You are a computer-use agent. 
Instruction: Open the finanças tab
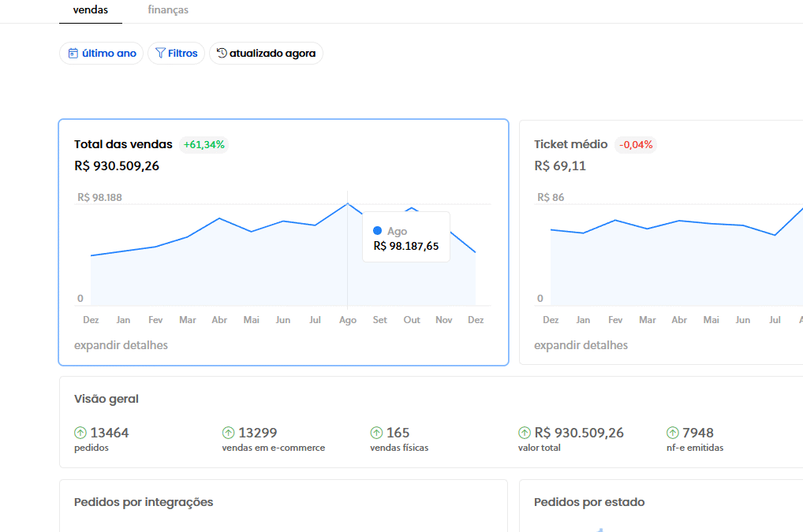coord(168,10)
